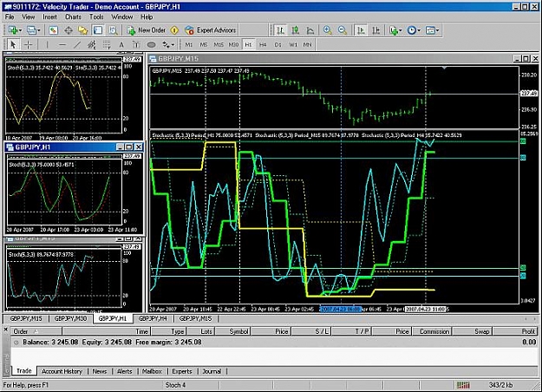The image size is (542, 392).
Task: Open the Charts menu
Action: [73, 16]
